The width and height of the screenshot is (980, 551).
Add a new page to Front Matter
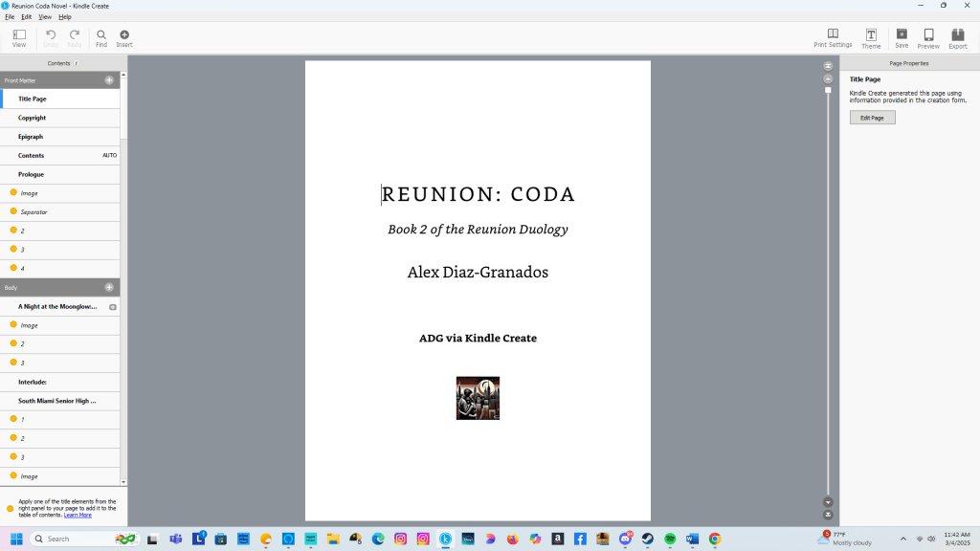point(110,80)
